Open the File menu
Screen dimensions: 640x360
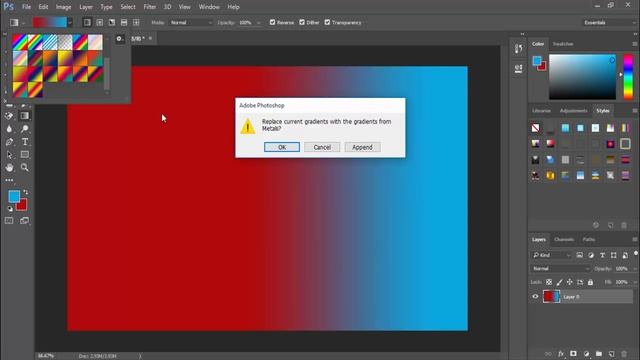[26, 7]
